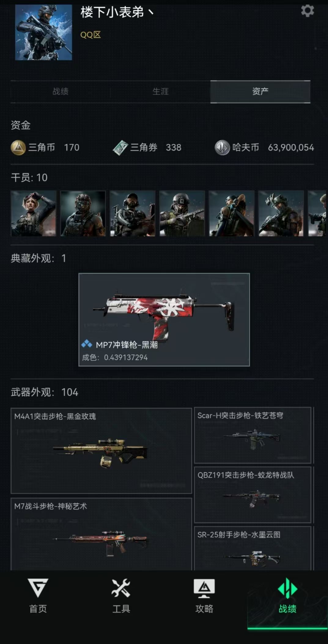Tap the blue rarity icon beside MP7
This screenshot has height=644, width=328.
(87, 344)
